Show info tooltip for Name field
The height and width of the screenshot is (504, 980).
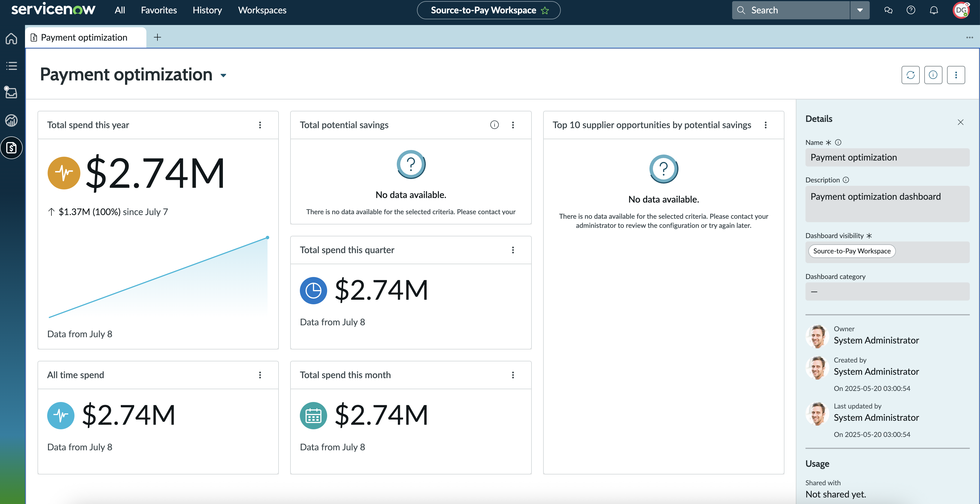[838, 142]
